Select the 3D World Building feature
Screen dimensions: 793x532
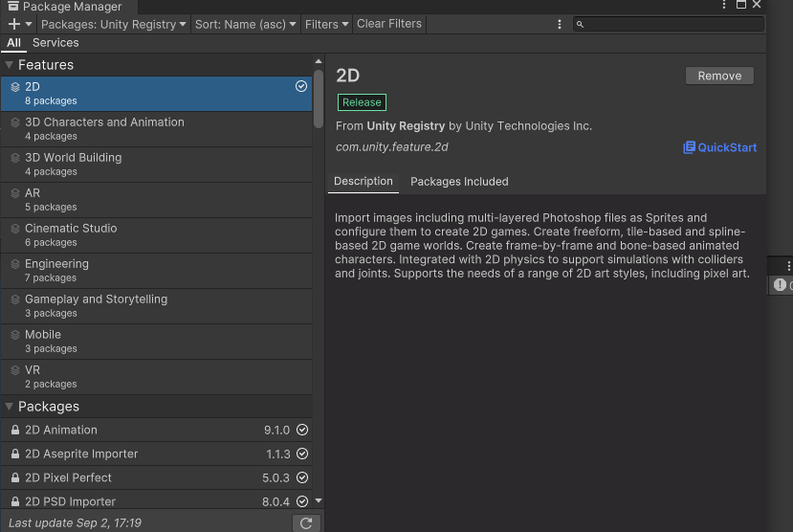(156, 165)
